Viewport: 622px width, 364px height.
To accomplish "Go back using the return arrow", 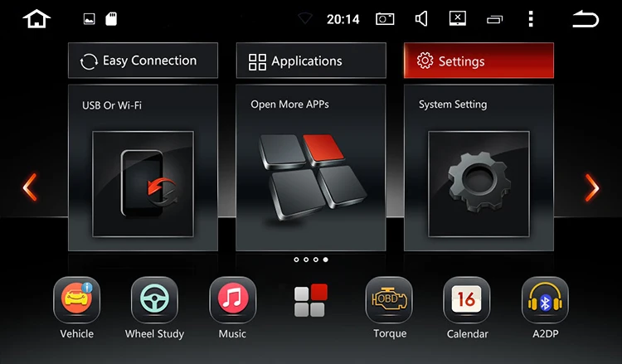I will tap(586, 19).
